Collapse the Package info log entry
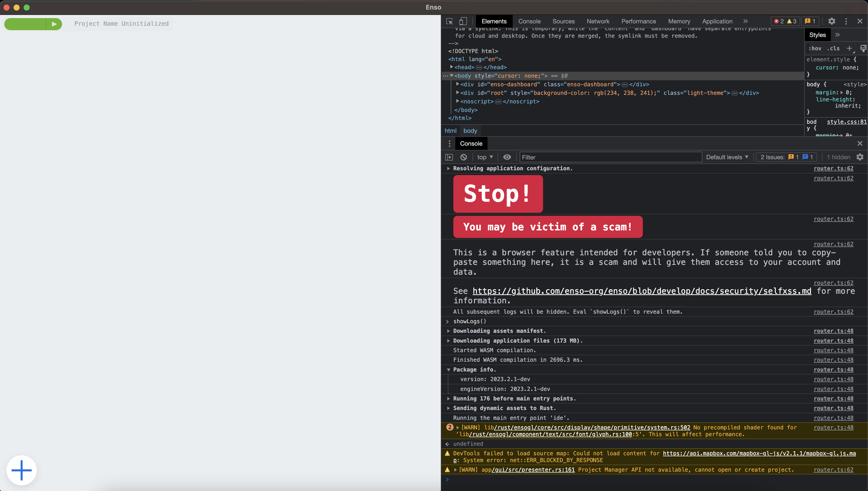This screenshot has height=491, width=868. point(449,370)
